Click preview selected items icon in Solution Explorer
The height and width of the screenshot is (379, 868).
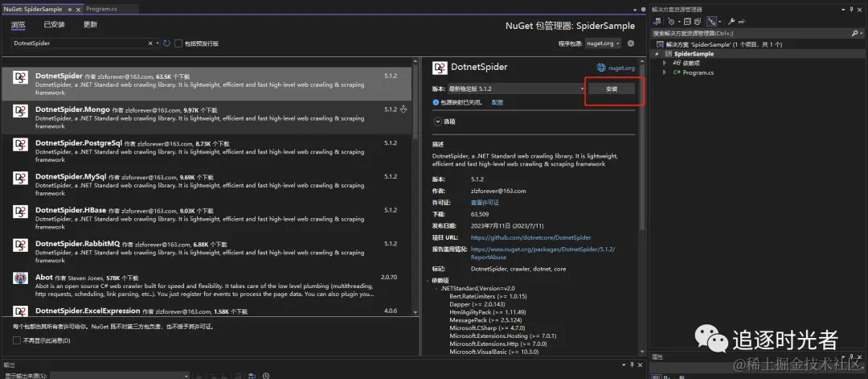[x=742, y=22]
